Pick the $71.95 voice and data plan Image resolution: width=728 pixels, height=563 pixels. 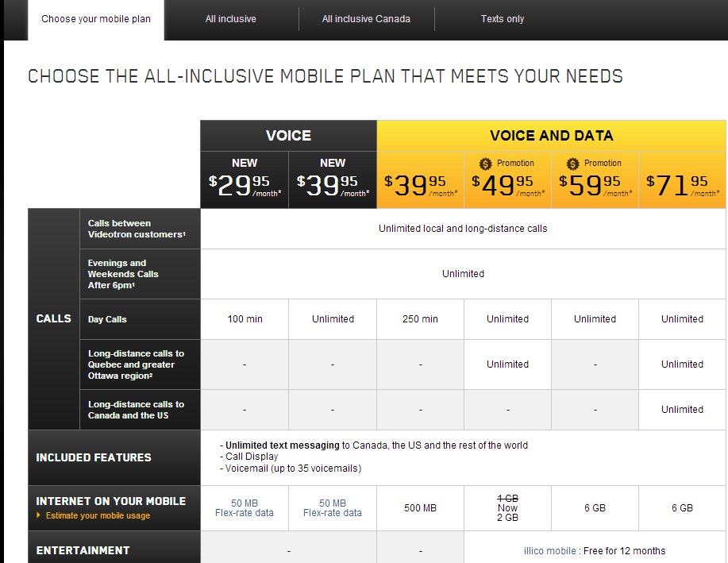pos(683,179)
